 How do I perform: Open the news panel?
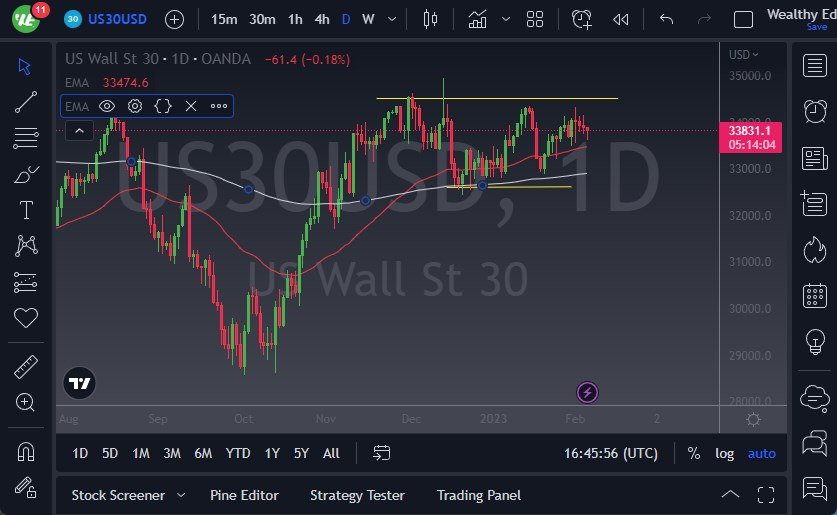click(815, 159)
